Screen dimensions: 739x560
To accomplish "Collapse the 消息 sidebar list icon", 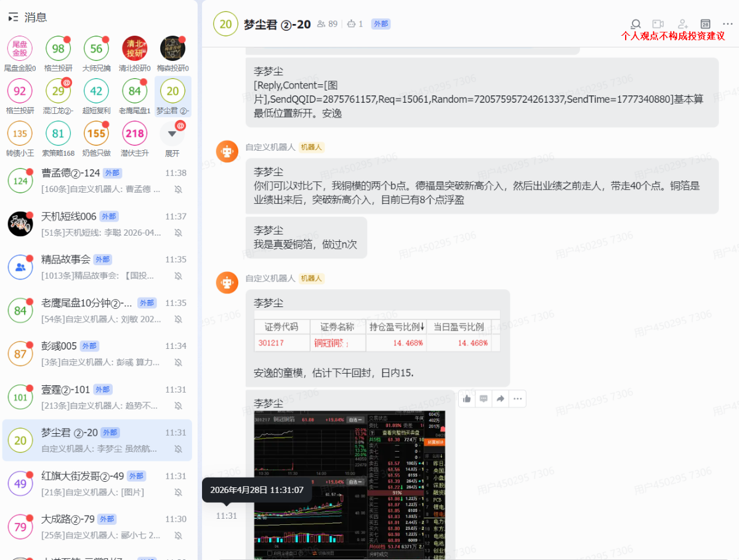I will 14,18.
